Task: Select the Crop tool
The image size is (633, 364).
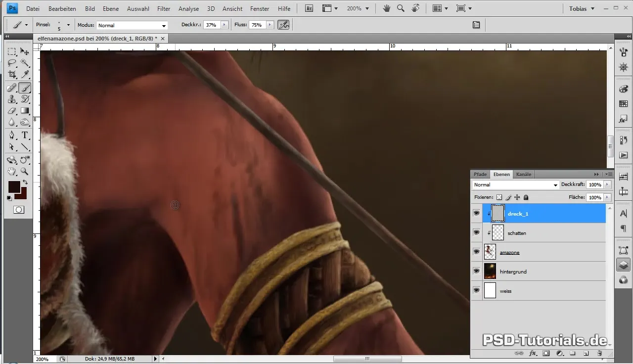Action: coord(12,74)
